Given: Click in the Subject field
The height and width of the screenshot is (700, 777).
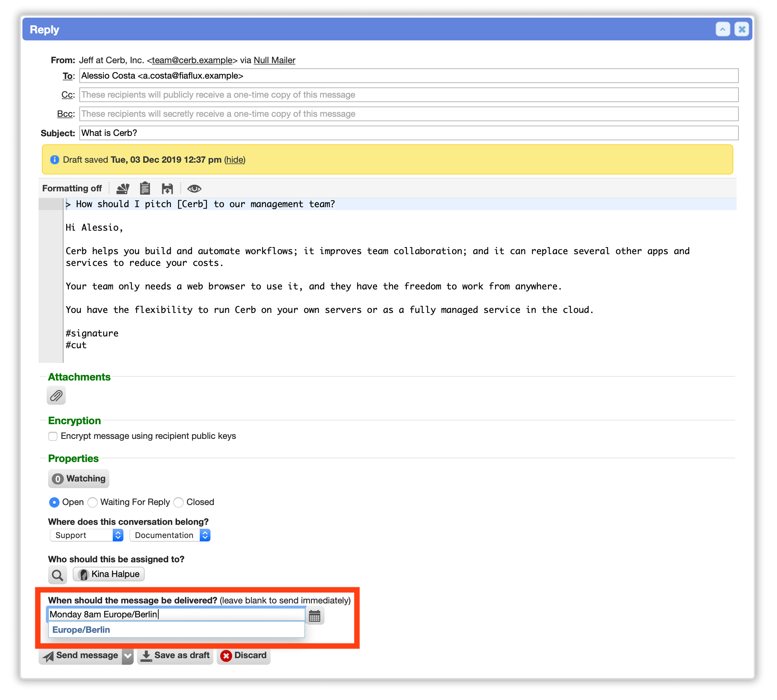Looking at the screenshot, I should [409, 133].
